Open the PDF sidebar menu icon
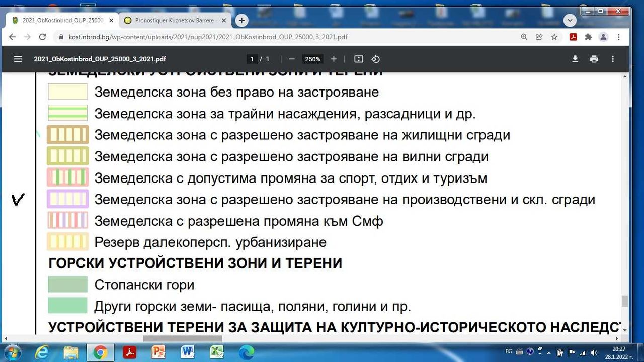 (x=18, y=59)
